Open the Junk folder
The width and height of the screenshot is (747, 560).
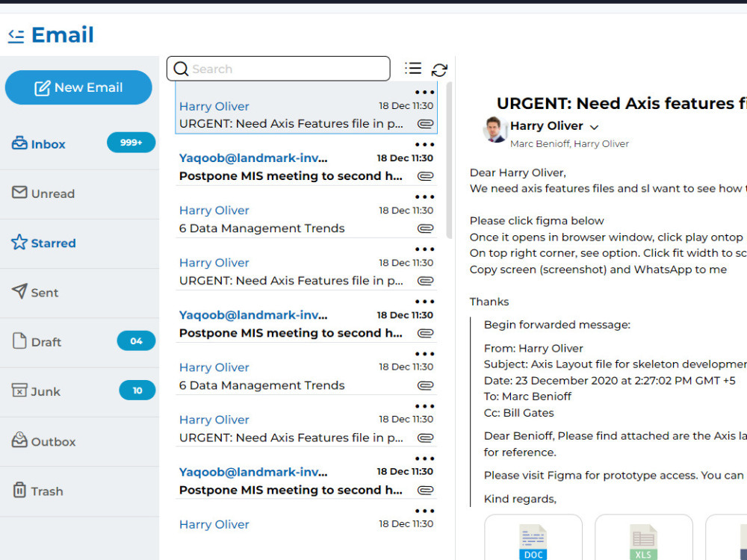coord(80,391)
